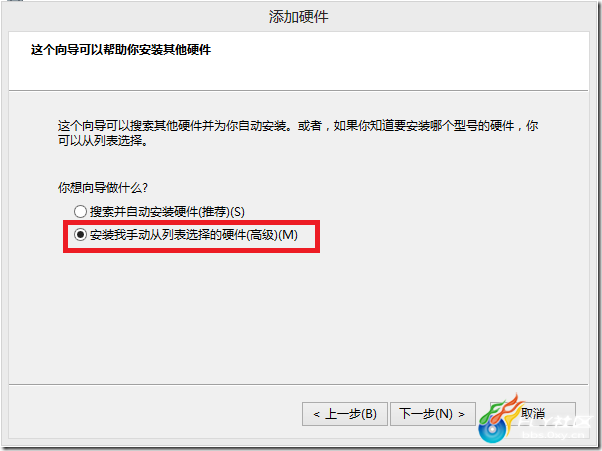
Task: Cancel the wizard with 取消 button
Action: pos(533,414)
